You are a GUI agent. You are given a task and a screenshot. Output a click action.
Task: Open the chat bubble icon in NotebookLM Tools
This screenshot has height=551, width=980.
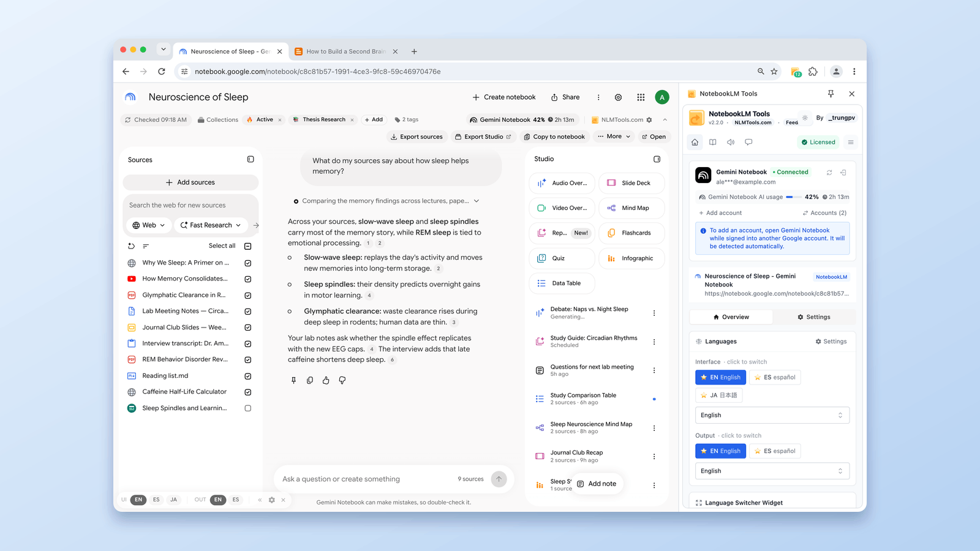pos(748,142)
